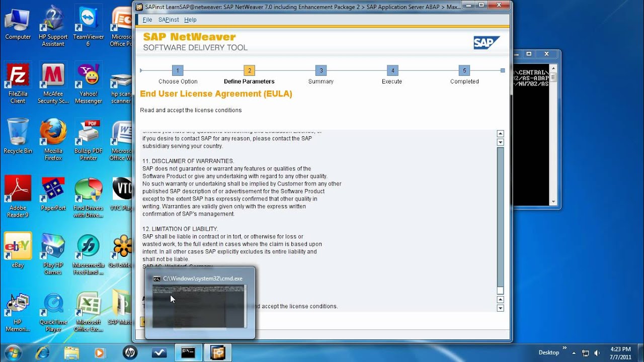Click the network tray icon
Image resolution: width=644 pixels, height=362 pixels.
(586, 353)
